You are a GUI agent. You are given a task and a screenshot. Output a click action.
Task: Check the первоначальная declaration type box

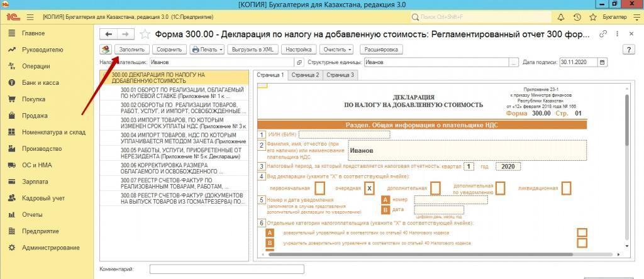[x=320, y=188]
